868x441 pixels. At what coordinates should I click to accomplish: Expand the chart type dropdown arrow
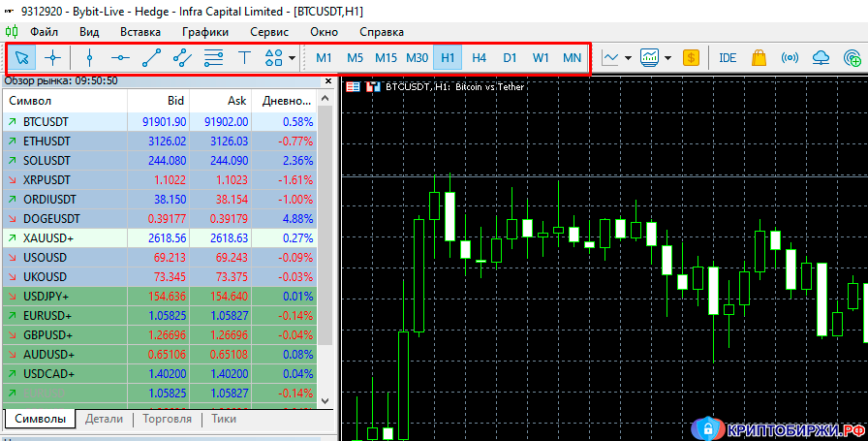tap(628, 57)
